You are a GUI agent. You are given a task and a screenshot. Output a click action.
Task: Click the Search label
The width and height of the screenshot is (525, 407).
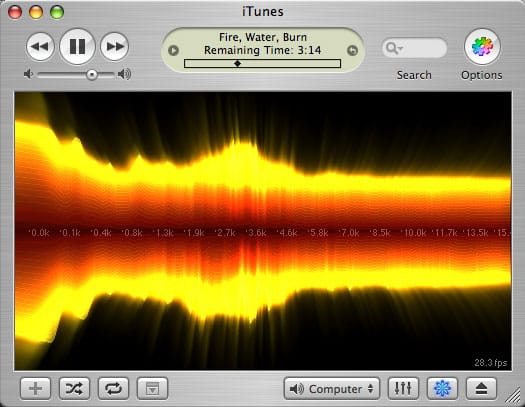414,75
